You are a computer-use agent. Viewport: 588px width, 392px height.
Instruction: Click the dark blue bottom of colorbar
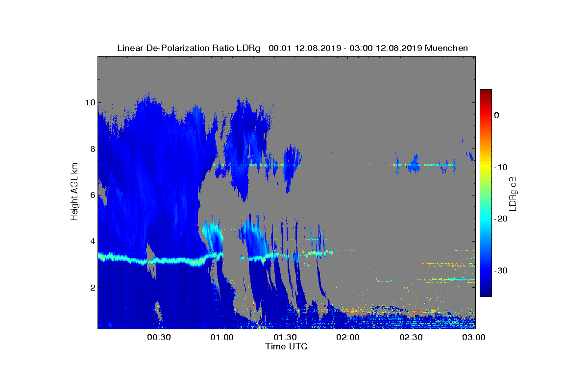tap(486, 293)
